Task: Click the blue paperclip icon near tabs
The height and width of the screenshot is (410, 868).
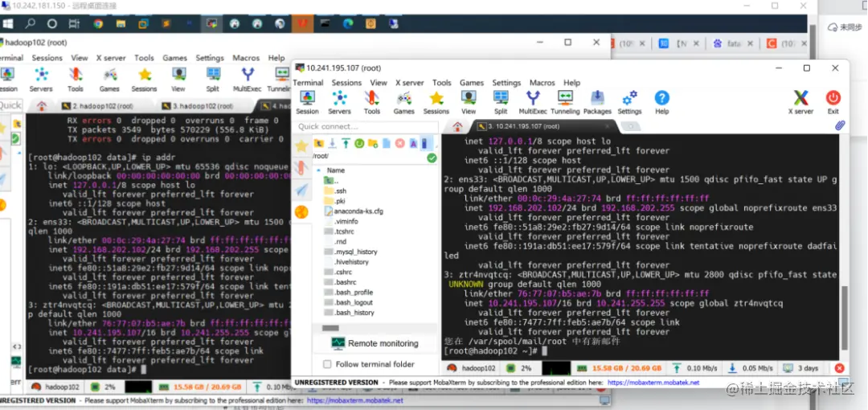Action: [840, 125]
